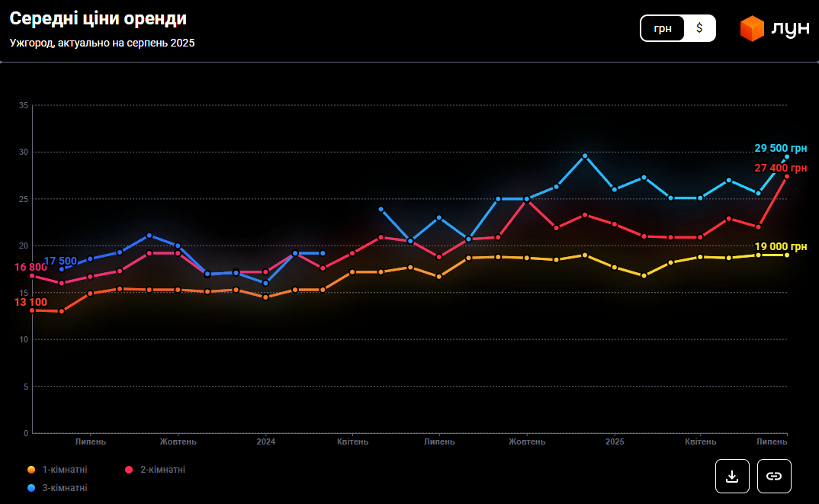
Task: Click the orange ЛУН cube logo
Action: pyautogui.click(x=752, y=29)
